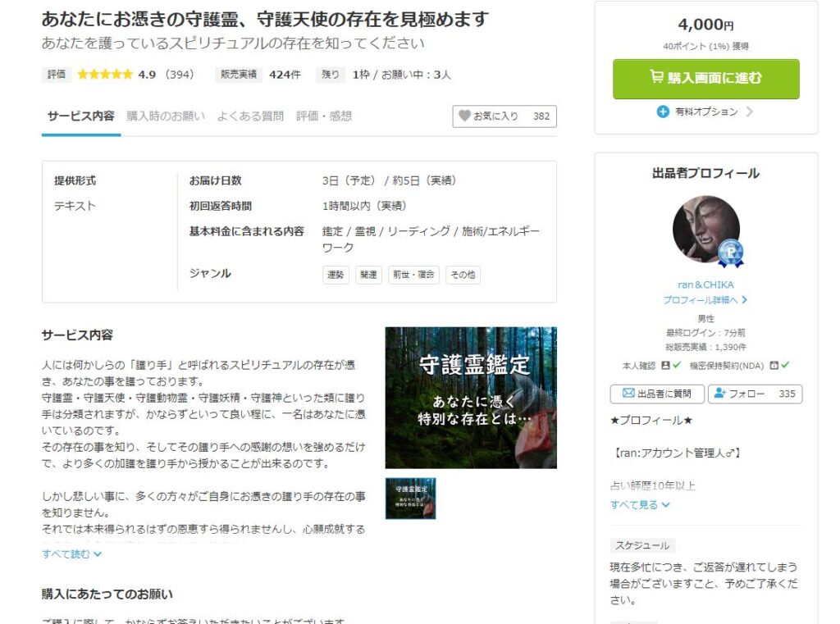Click the person-plus icon in フォロー
840x624 pixels.
(719, 393)
